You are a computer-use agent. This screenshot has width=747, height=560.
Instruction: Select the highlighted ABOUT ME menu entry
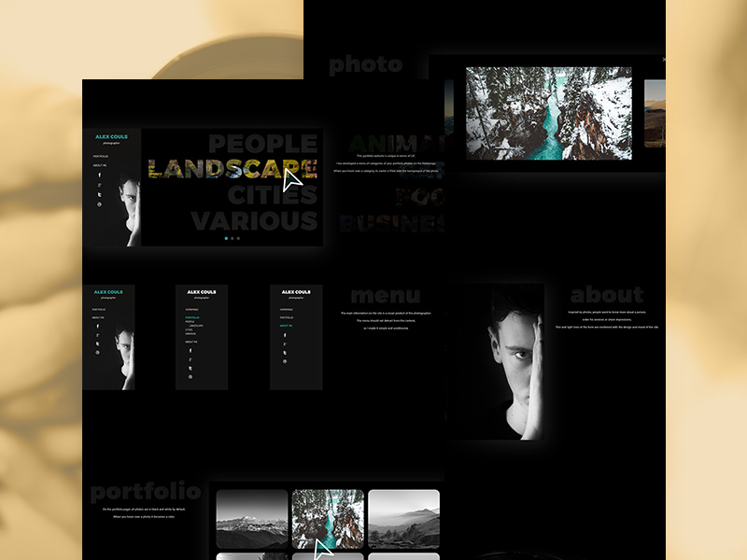(x=286, y=325)
